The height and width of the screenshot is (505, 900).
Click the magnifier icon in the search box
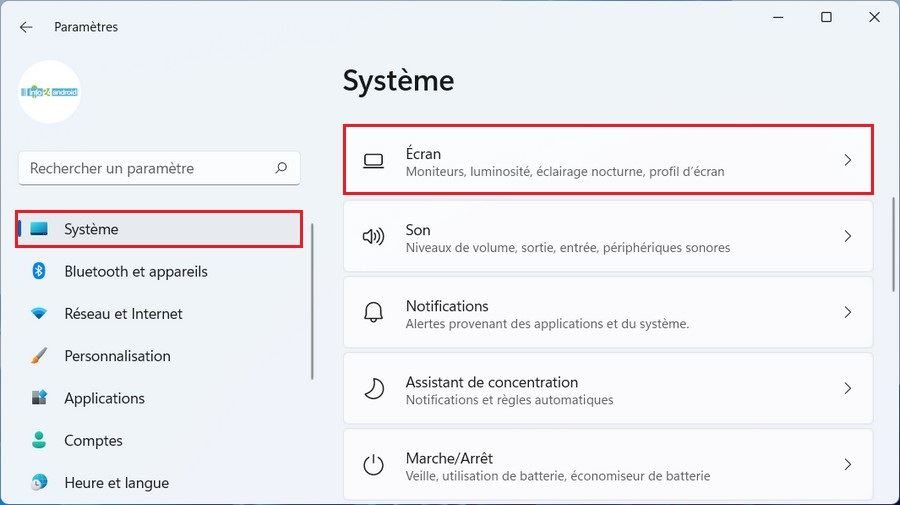click(282, 169)
